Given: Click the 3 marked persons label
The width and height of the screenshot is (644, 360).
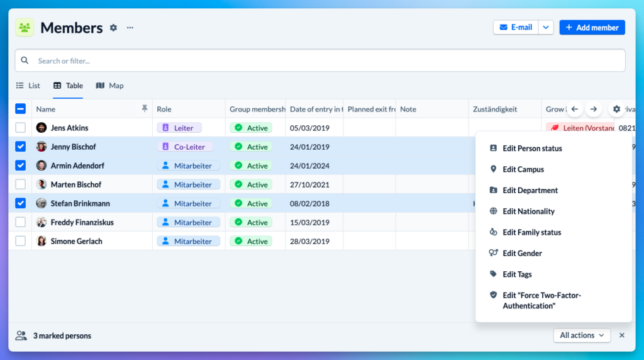Looking at the screenshot, I should [x=62, y=335].
